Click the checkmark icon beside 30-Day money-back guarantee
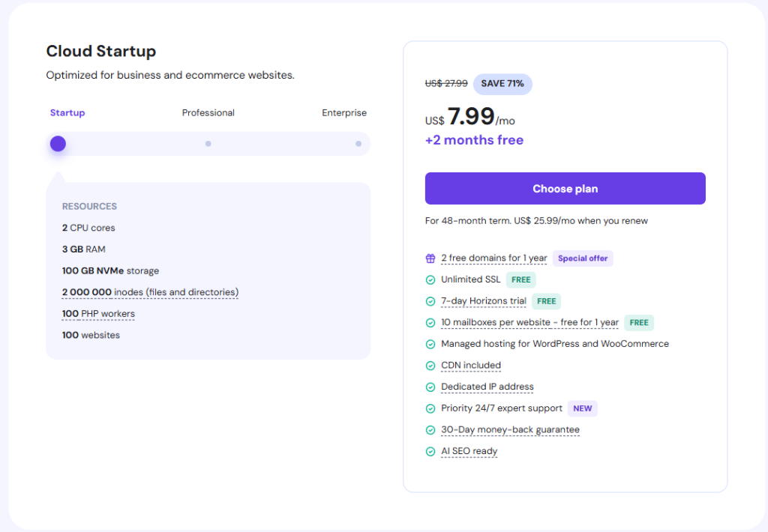Image resolution: width=768 pixels, height=532 pixels. click(430, 430)
